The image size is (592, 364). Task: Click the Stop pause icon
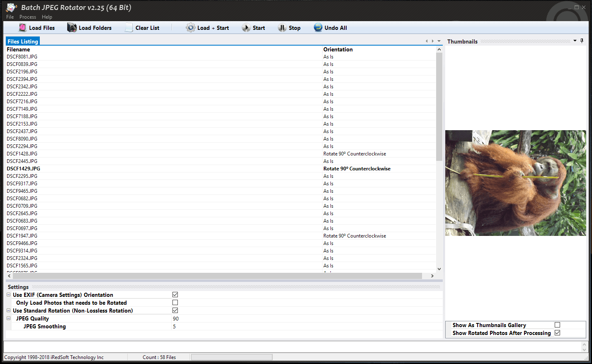[x=282, y=28]
